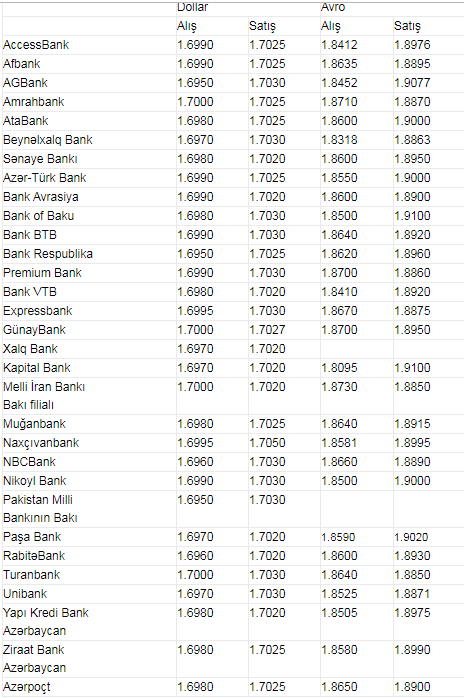The height and width of the screenshot is (698, 464).
Task: Select the Expressbank dollar buy rate 1.6995
Action: pos(195,311)
